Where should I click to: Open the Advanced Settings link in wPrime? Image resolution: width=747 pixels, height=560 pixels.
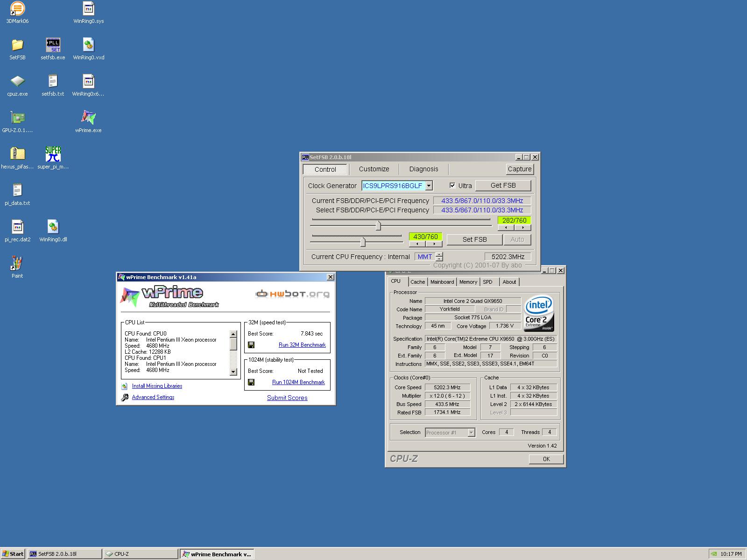pos(153,397)
